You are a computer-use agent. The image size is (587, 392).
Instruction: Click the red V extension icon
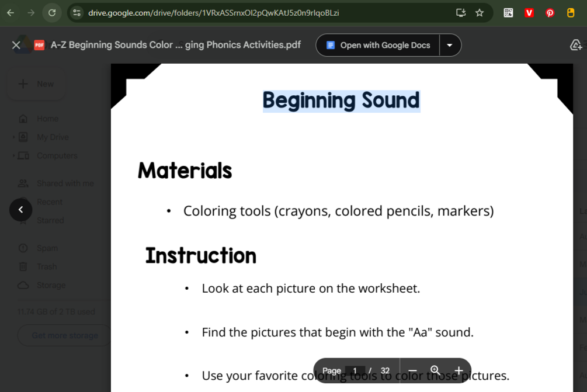[529, 13]
